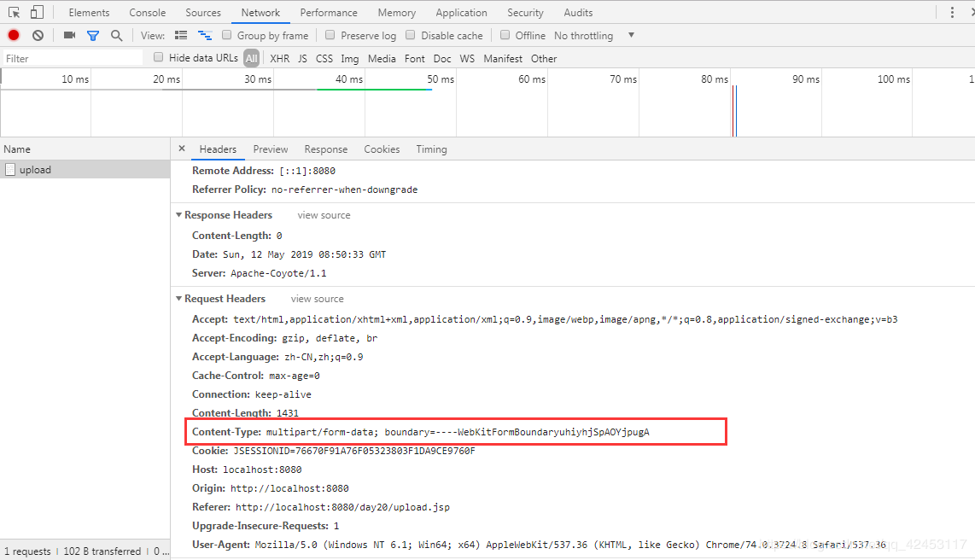Select the Network tab
Image resolution: width=975 pixels, height=560 pixels.
point(260,13)
